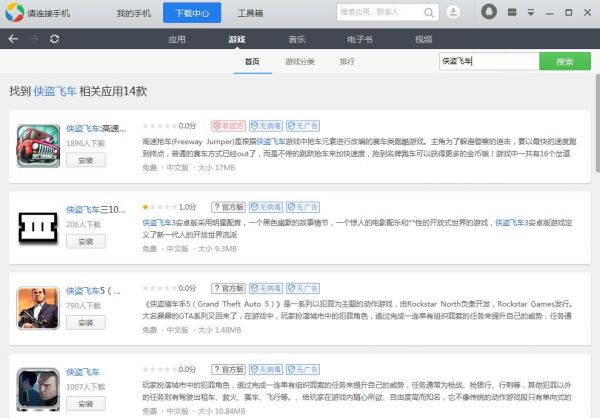Focus the 侠盗飞车 search input field

coord(489,61)
